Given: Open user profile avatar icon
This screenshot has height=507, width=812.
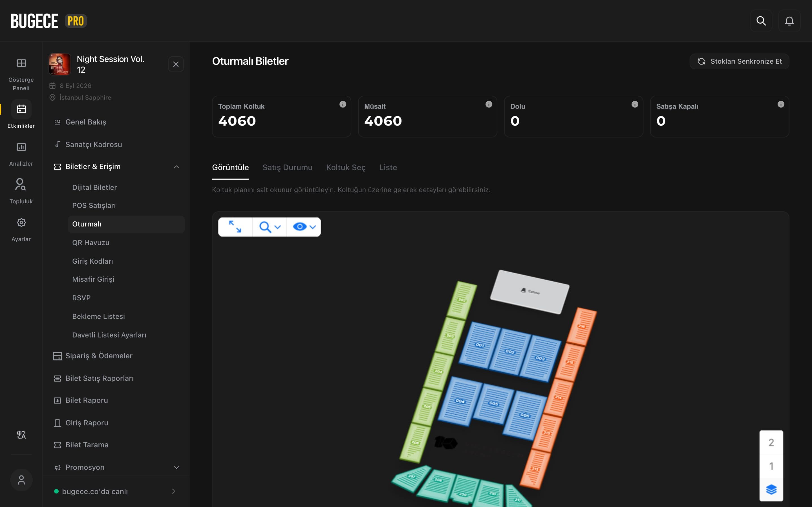Looking at the screenshot, I should (x=21, y=480).
